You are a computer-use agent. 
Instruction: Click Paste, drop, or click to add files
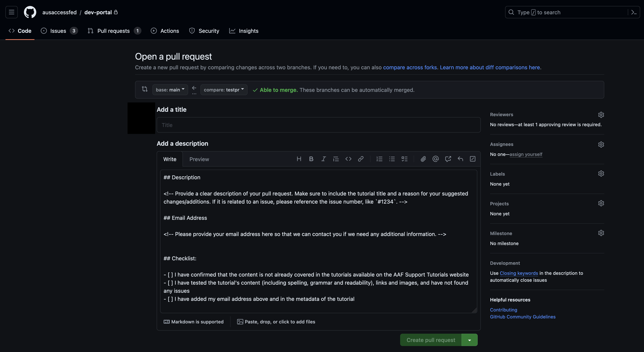click(x=276, y=322)
